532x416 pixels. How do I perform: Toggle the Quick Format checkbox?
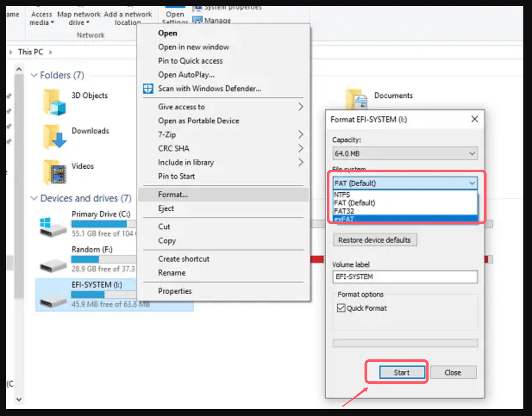(341, 308)
